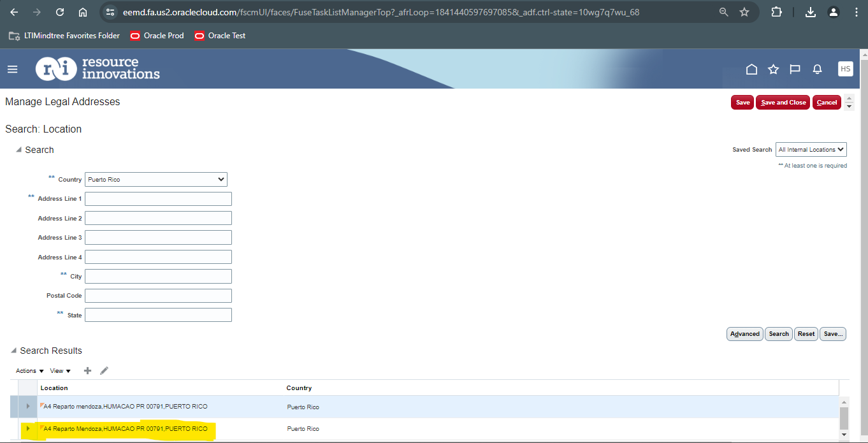Click the Save and Close button
868x443 pixels.
pos(783,102)
